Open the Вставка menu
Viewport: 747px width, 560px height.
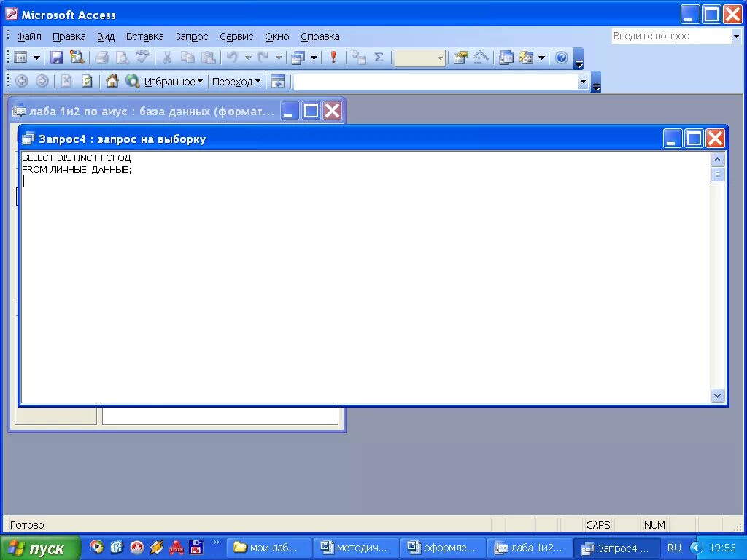pos(145,36)
